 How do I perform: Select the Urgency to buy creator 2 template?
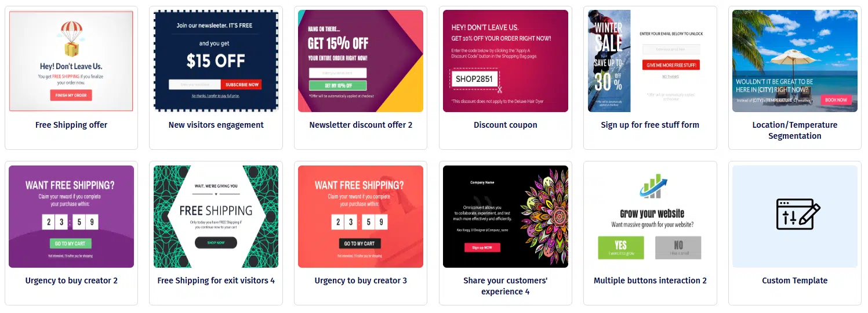pyautogui.click(x=71, y=217)
